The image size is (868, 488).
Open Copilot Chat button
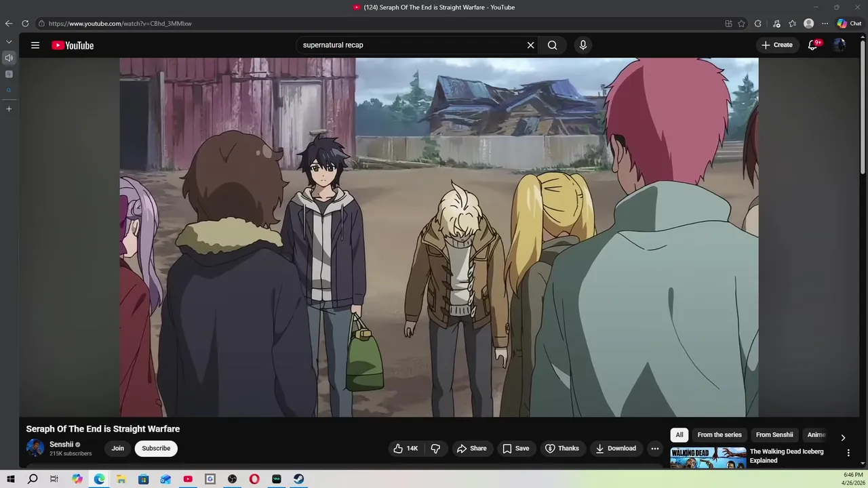849,23
